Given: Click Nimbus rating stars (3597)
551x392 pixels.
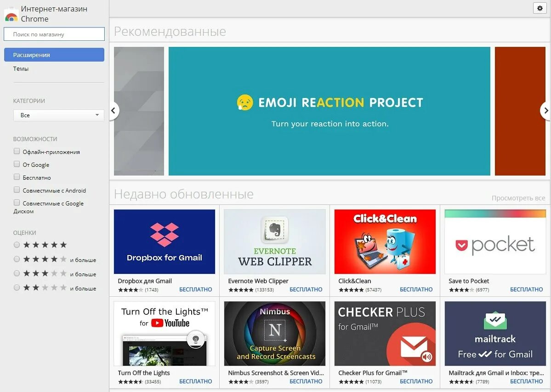Looking at the screenshot, I should click(241, 382).
